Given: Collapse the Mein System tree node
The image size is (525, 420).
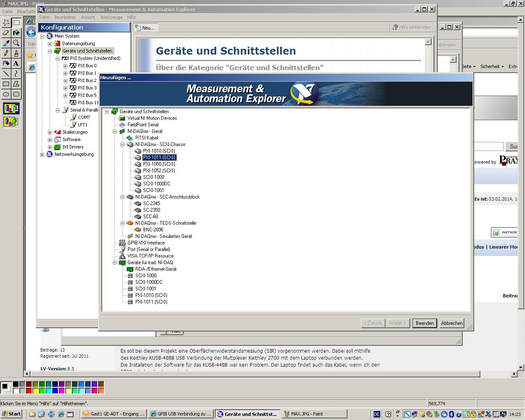Looking at the screenshot, I should click(42, 36).
